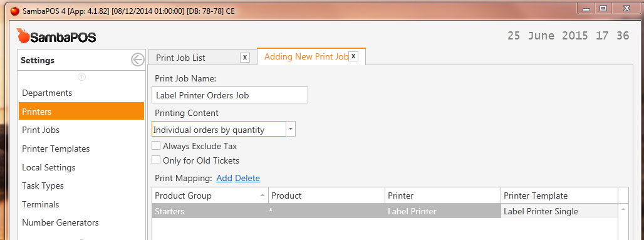This screenshot has width=644, height=240.
Task: Open the Printing Content dropdown arrow
Action: click(x=291, y=129)
